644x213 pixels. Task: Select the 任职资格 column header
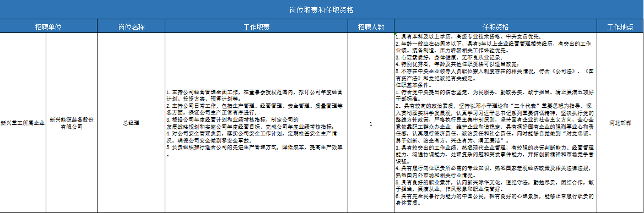click(495, 27)
